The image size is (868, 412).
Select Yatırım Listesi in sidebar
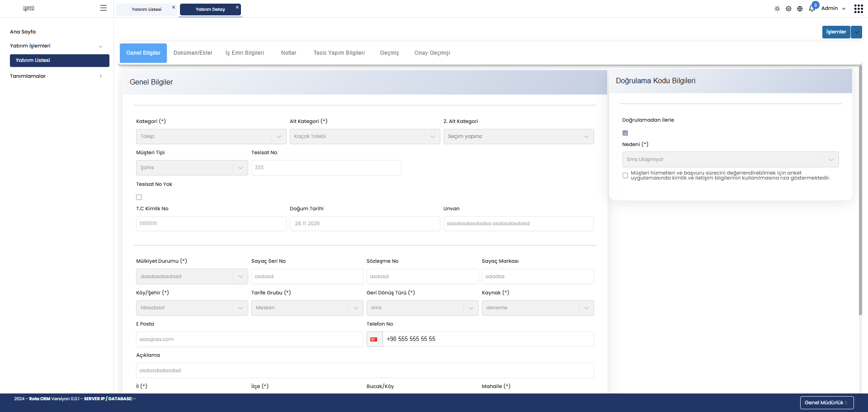click(x=60, y=61)
